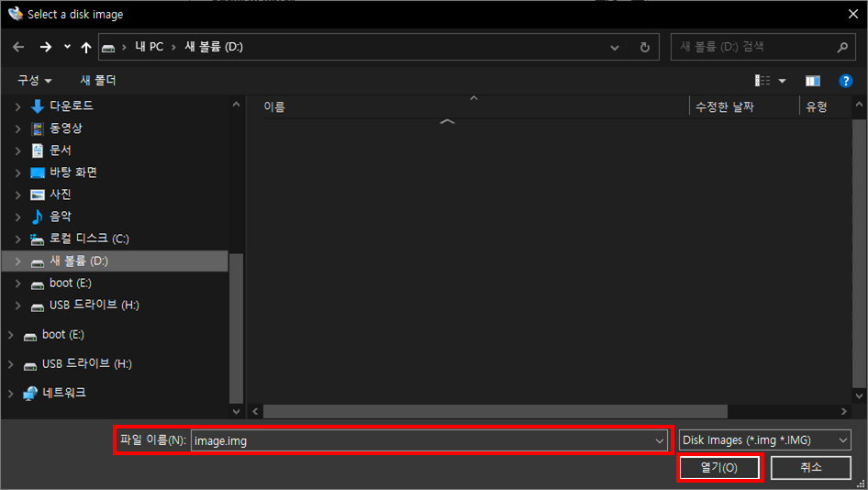Image resolution: width=868 pixels, height=490 pixels.
Task: Select 동영상 folder in sidebar
Action: coord(66,128)
